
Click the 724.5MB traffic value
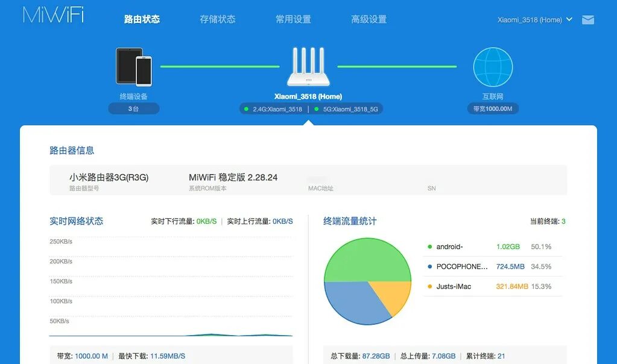click(510, 266)
